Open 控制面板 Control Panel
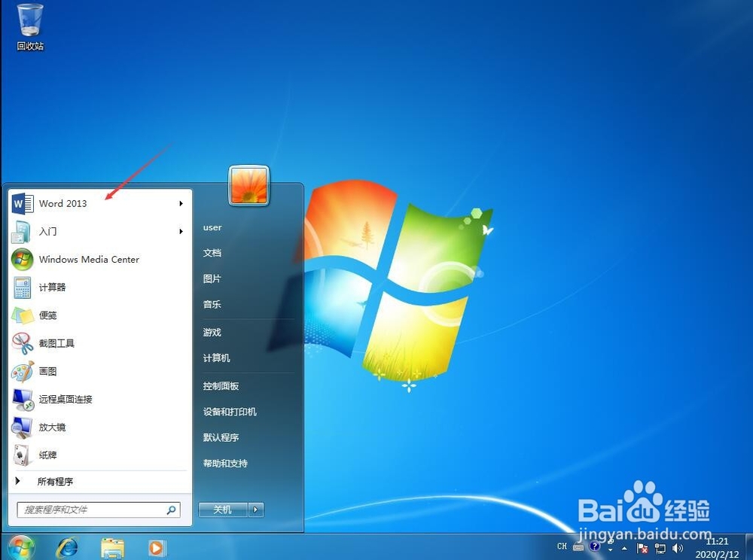Image resolution: width=753 pixels, height=560 pixels. (221, 386)
